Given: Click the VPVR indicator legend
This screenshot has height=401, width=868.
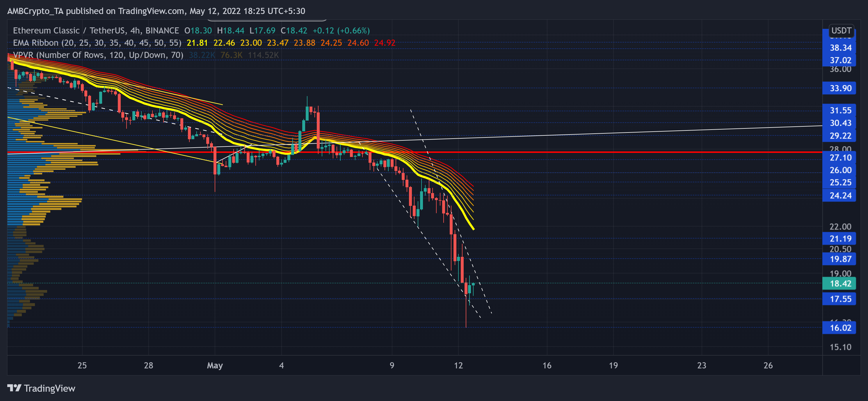Looking at the screenshot, I should [98, 55].
